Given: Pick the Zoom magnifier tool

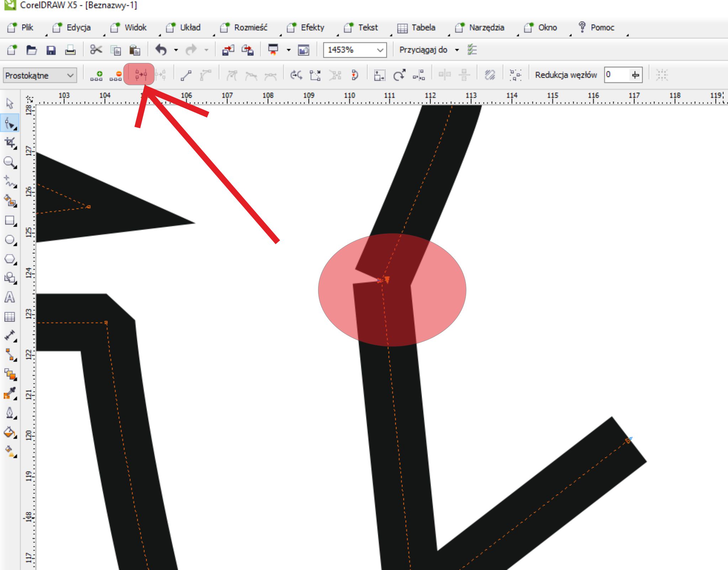Looking at the screenshot, I should tap(10, 163).
